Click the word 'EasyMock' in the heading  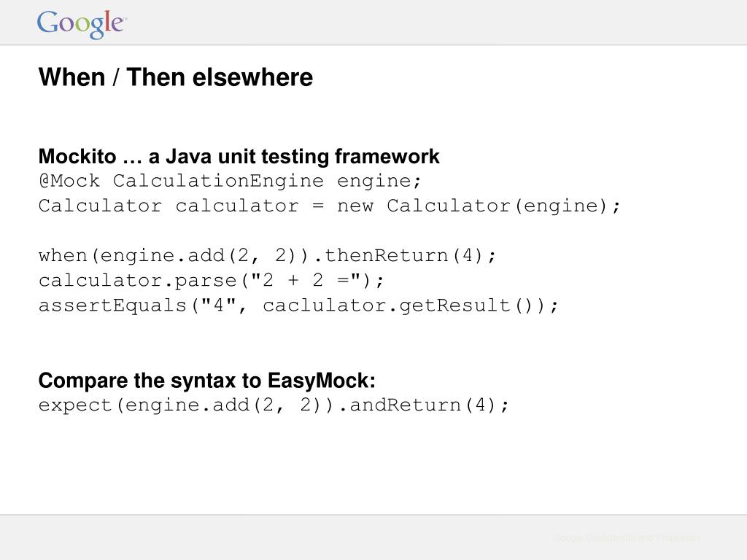[318, 381]
